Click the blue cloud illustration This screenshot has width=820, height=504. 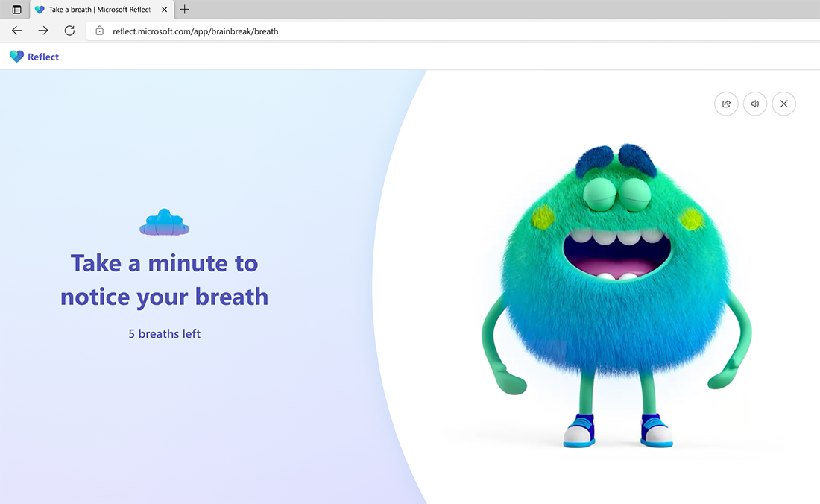(x=164, y=221)
